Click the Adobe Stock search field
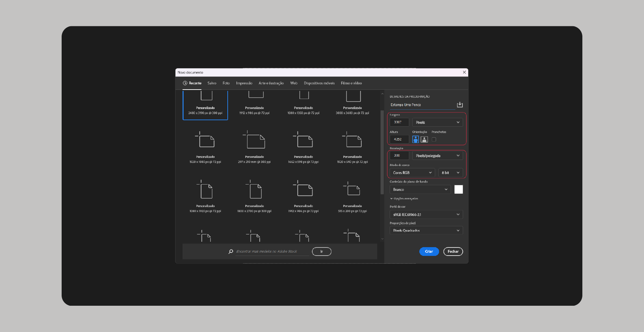 tap(272, 252)
